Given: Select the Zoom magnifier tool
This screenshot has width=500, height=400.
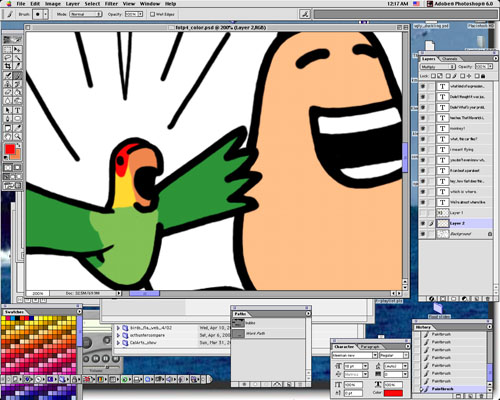Looking at the screenshot, I should click(x=17, y=136).
